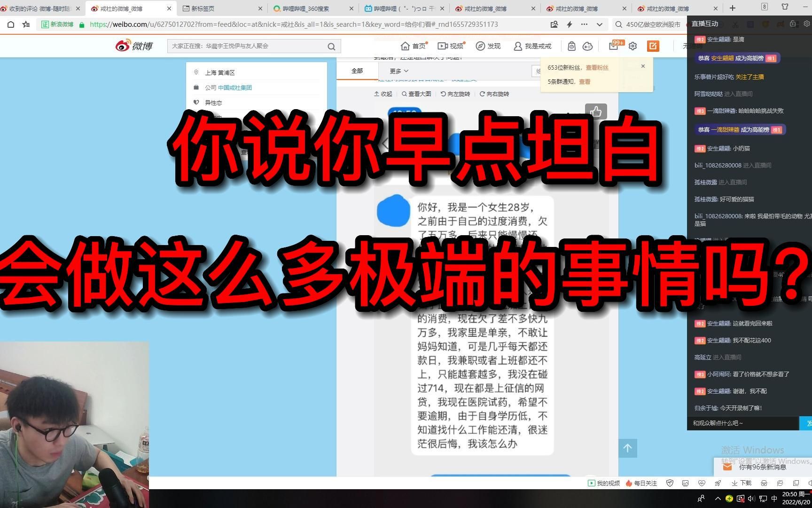This screenshot has height=508, width=812.
Task: Click the Weibo search magnifier icon
Action: pos(331,46)
